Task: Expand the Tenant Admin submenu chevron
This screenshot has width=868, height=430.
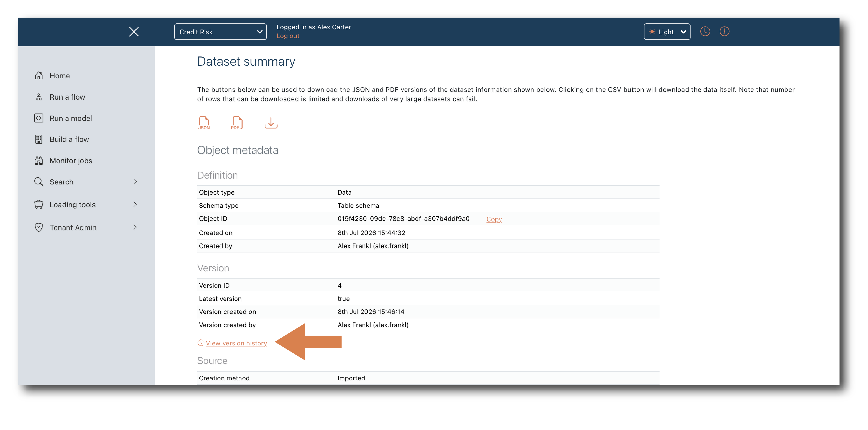Action: (135, 227)
